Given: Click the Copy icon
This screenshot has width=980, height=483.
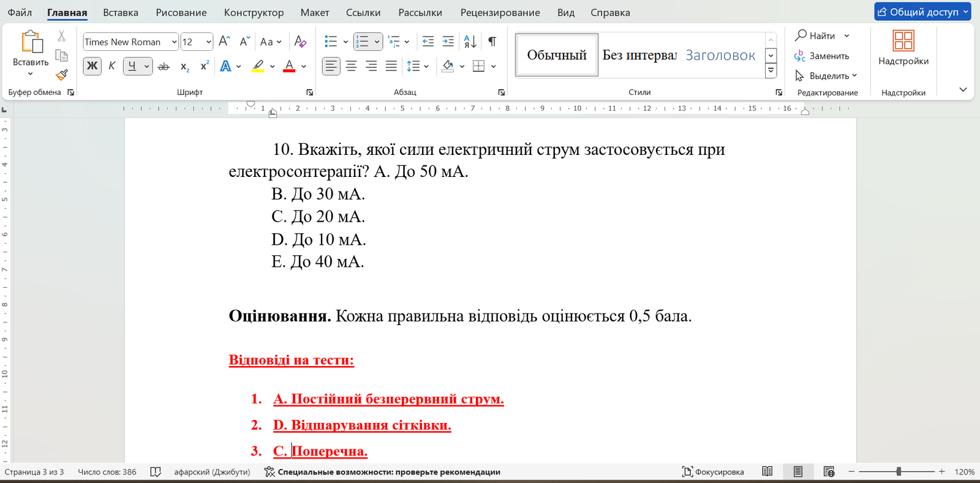Looking at the screenshot, I should [62, 56].
